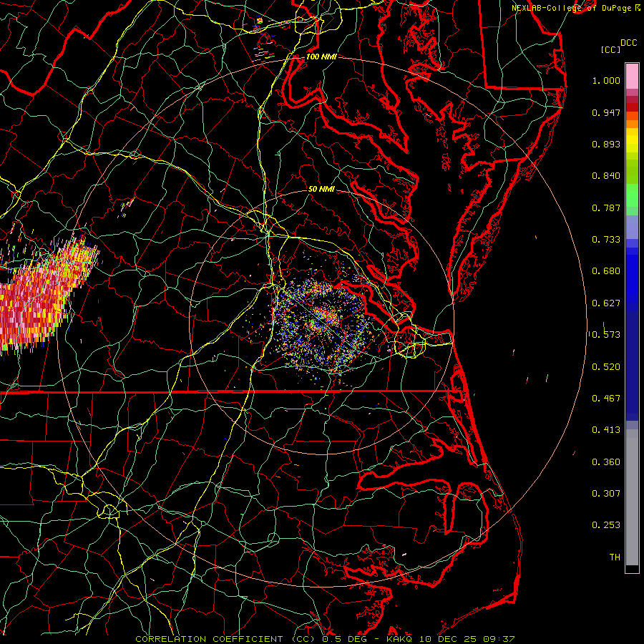Click the bright green color bar segment
644x644 pixels.
(x=632, y=195)
